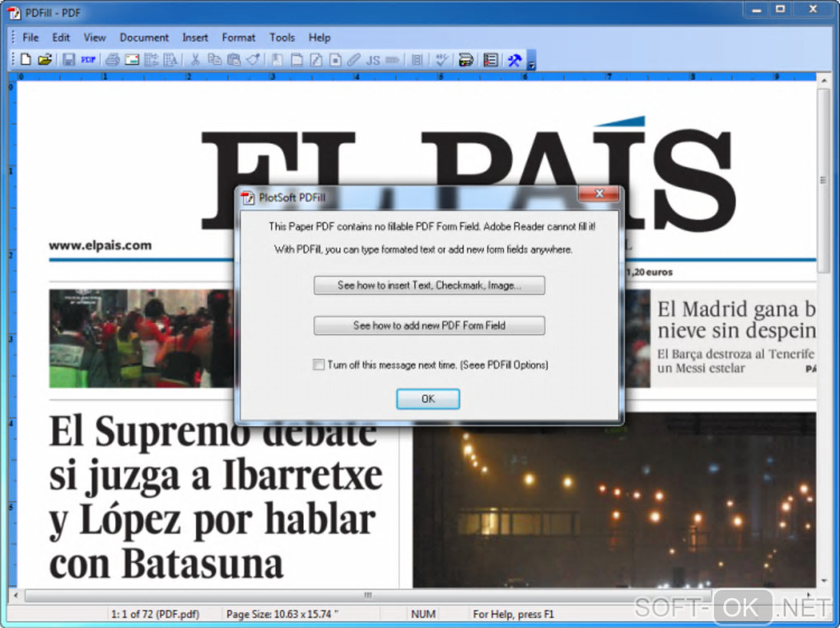This screenshot has width=840, height=628.
Task: Click the form list toolbar icon
Action: tap(490, 59)
